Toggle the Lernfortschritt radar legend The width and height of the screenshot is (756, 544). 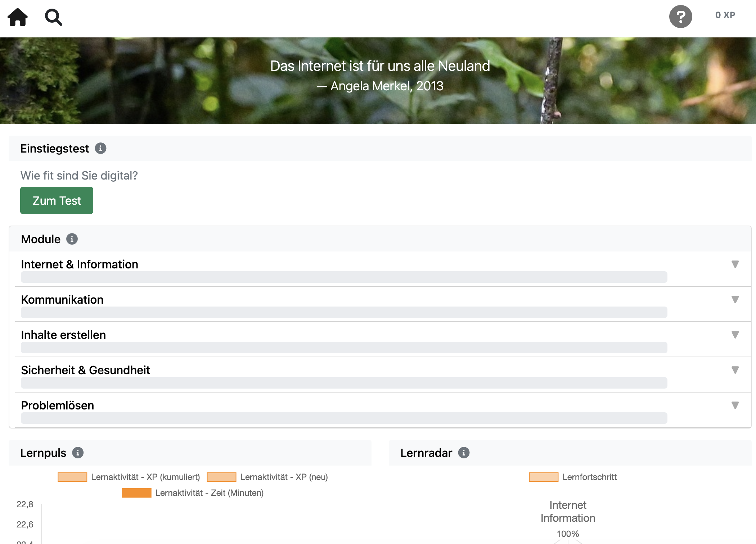[x=572, y=477]
